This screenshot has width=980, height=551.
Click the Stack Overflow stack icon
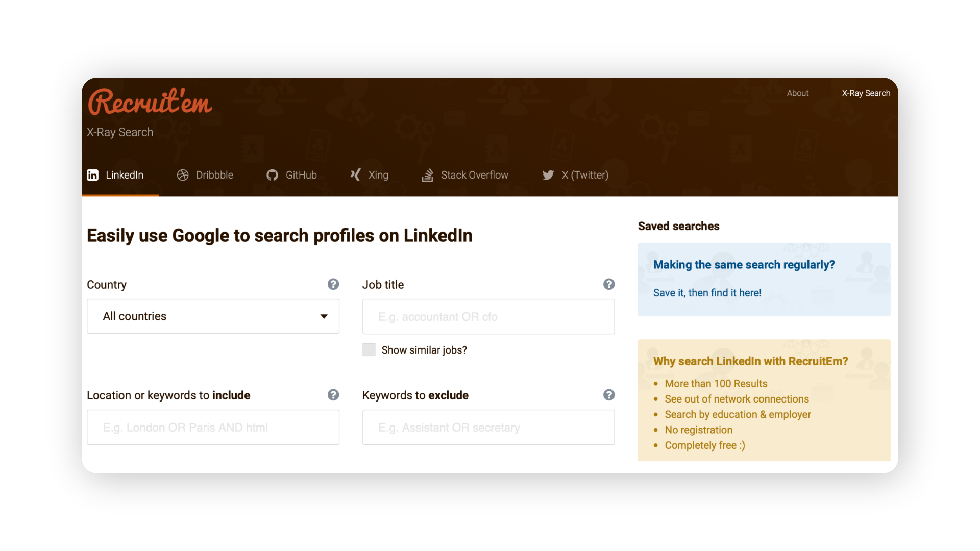428,175
